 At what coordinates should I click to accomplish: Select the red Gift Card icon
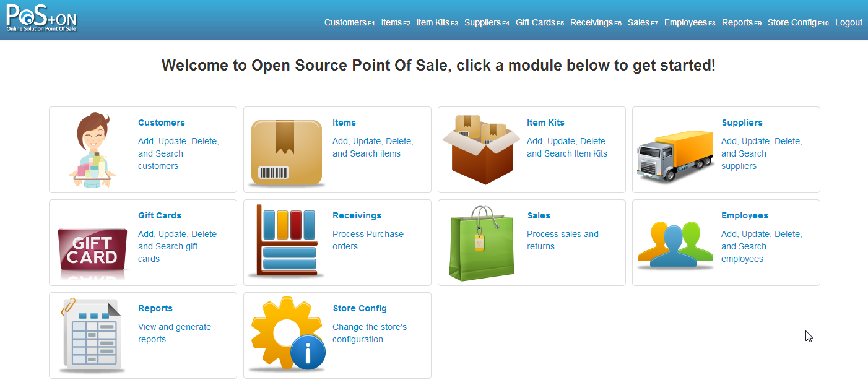(x=92, y=250)
